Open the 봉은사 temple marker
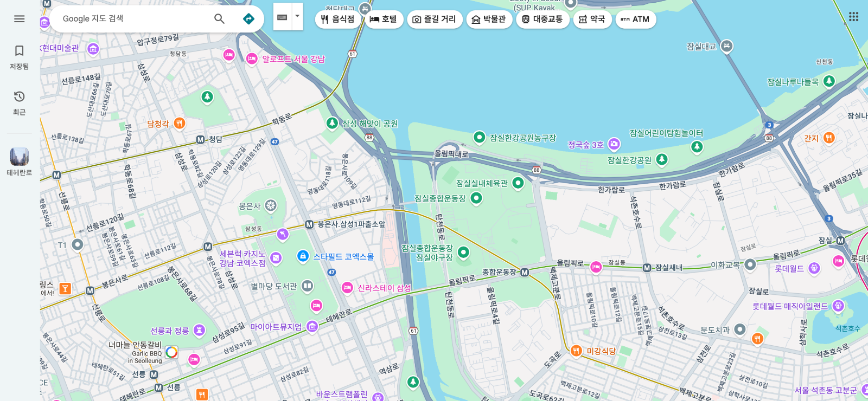The width and height of the screenshot is (868, 401). coord(271,206)
